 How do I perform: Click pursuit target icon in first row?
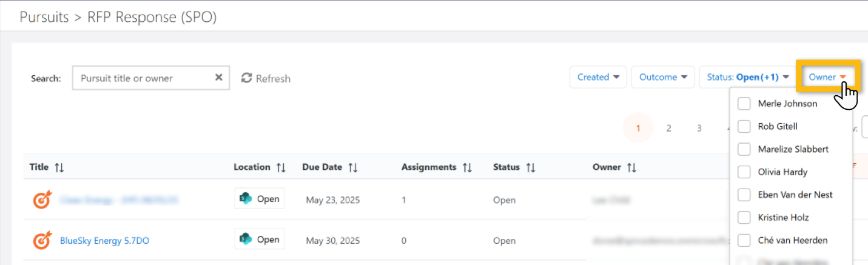(42, 200)
